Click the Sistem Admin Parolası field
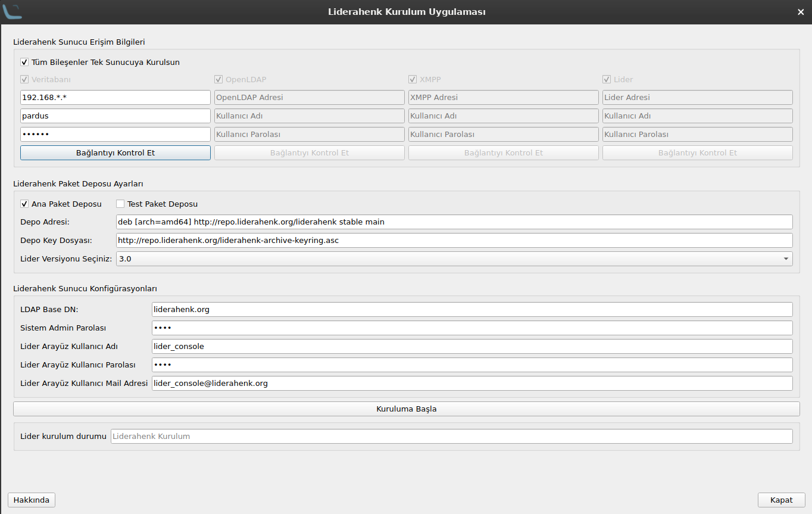This screenshot has height=514, width=812. tap(472, 328)
